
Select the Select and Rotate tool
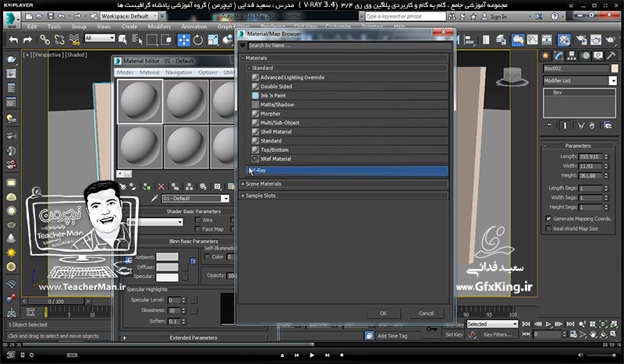pos(198,41)
